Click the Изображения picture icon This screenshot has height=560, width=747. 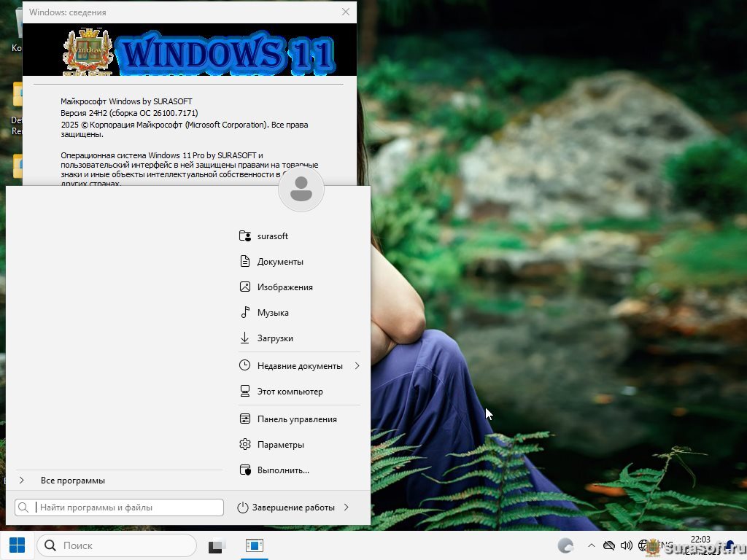tap(245, 287)
